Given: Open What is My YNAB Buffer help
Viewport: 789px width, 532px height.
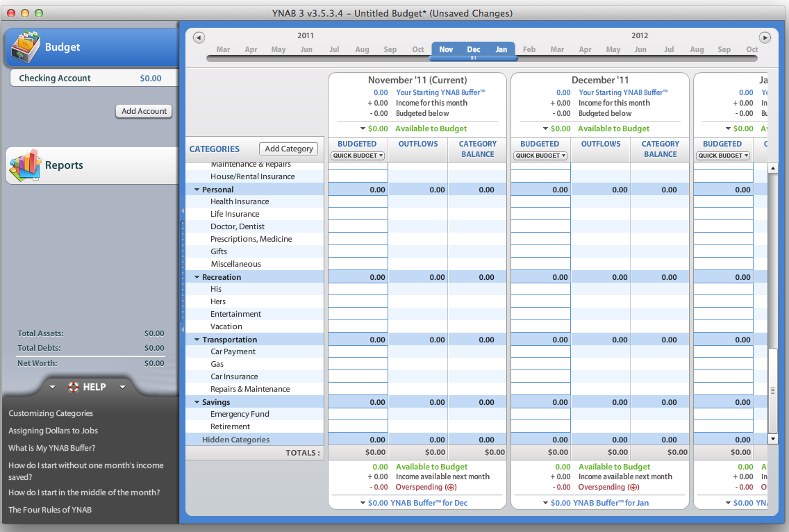Looking at the screenshot, I should [x=52, y=448].
